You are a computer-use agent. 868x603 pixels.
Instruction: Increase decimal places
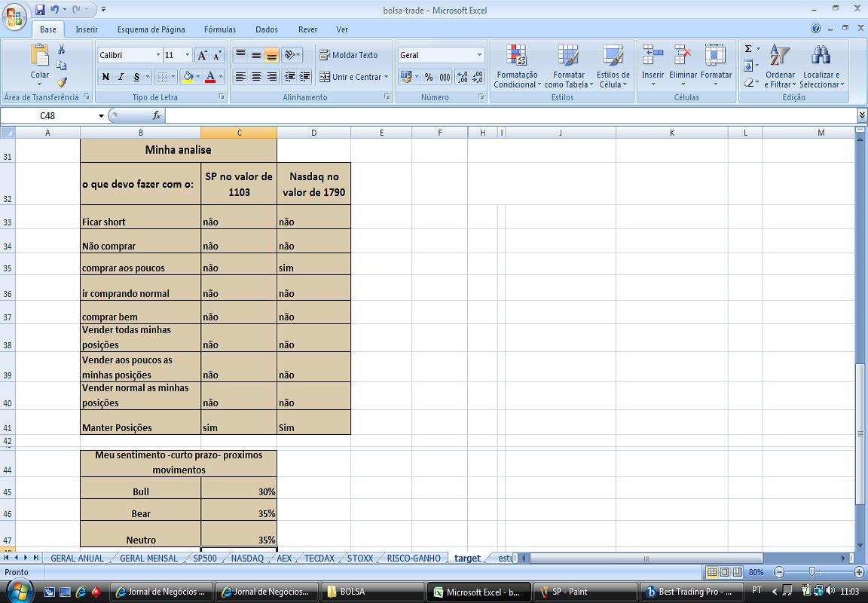coord(462,77)
